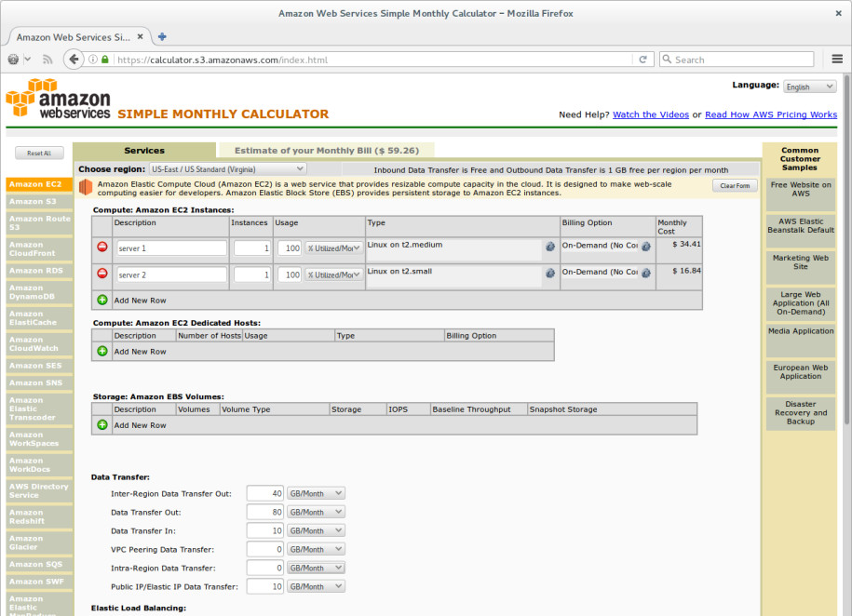Screen dimensions: 852x616
Task: Change unit for Inter-Region Data Transfer Out
Action: (316, 493)
